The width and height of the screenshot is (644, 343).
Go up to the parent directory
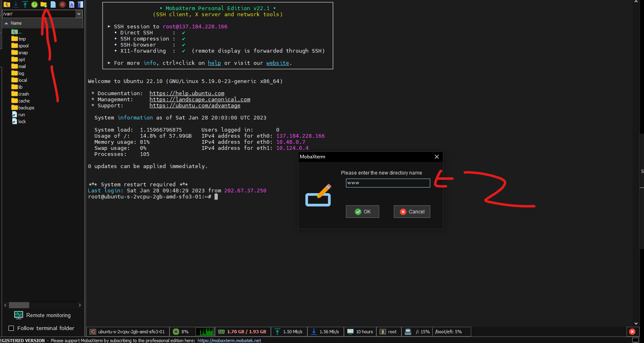(6, 4)
